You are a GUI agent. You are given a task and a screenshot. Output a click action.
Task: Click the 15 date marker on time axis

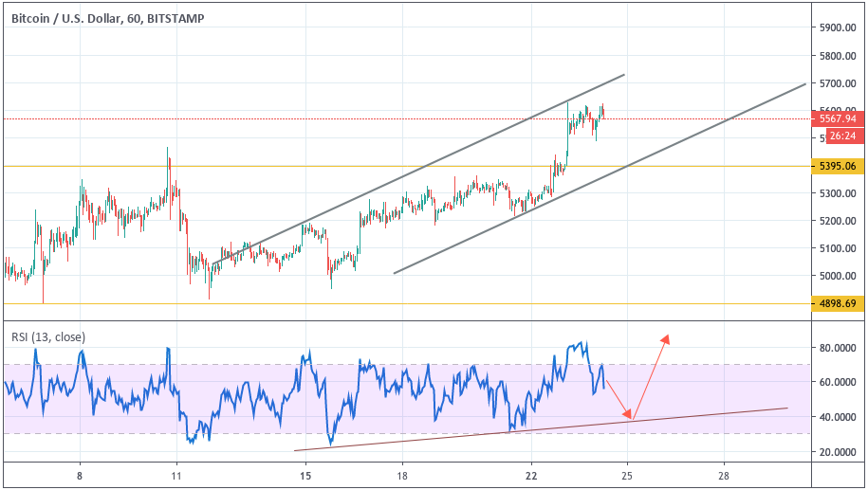click(x=305, y=476)
